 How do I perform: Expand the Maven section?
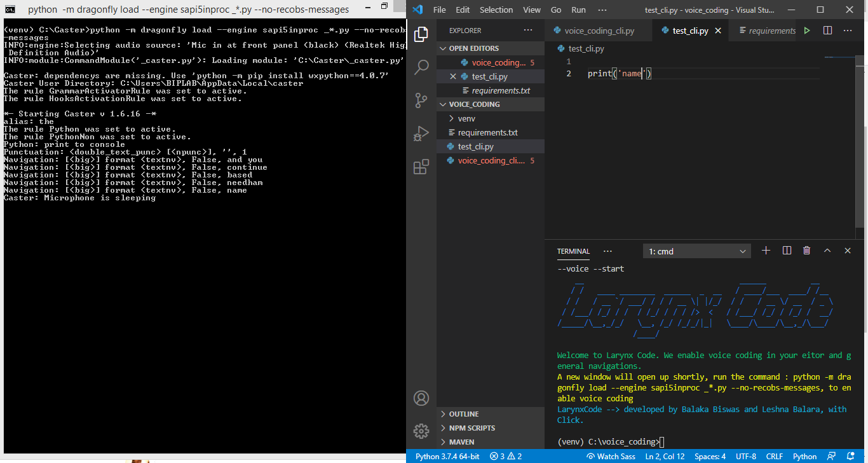click(x=491, y=442)
